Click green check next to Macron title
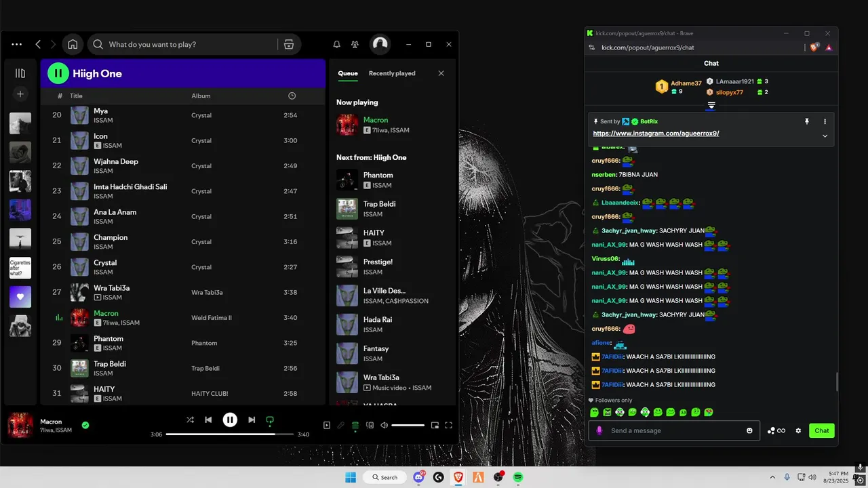The image size is (868, 488). (x=85, y=425)
